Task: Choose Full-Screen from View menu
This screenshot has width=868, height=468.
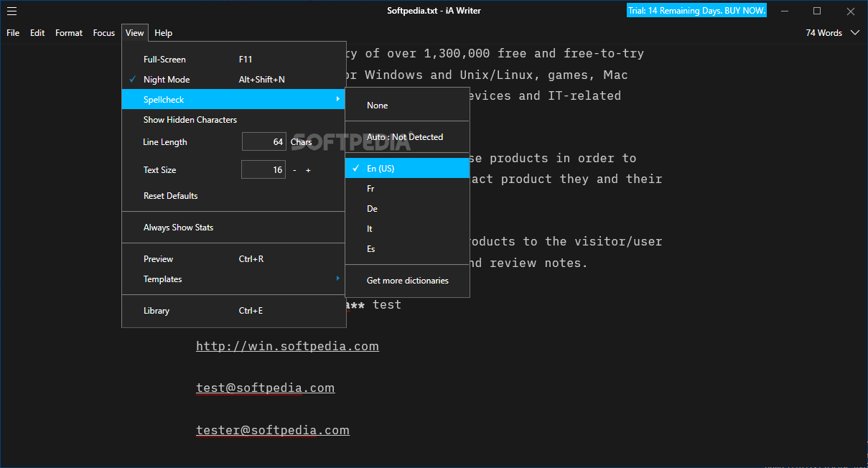Action: click(234, 60)
